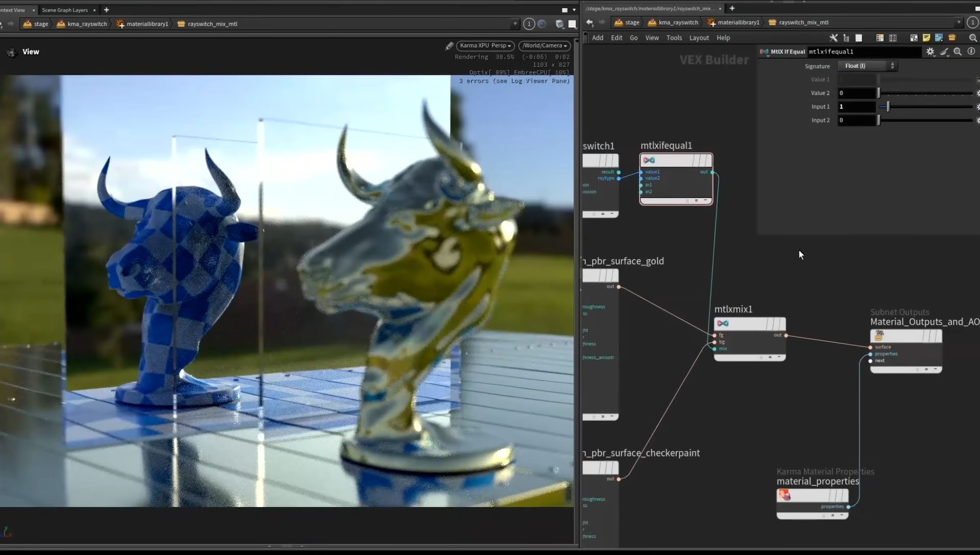Click the Value 2 input field
This screenshot has width=980, height=555.
point(856,93)
